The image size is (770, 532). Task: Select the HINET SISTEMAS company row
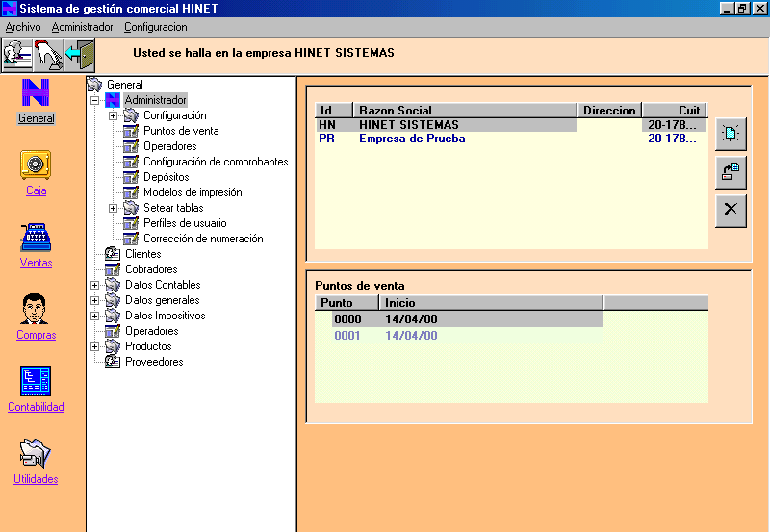pyautogui.click(x=511, y=125)
